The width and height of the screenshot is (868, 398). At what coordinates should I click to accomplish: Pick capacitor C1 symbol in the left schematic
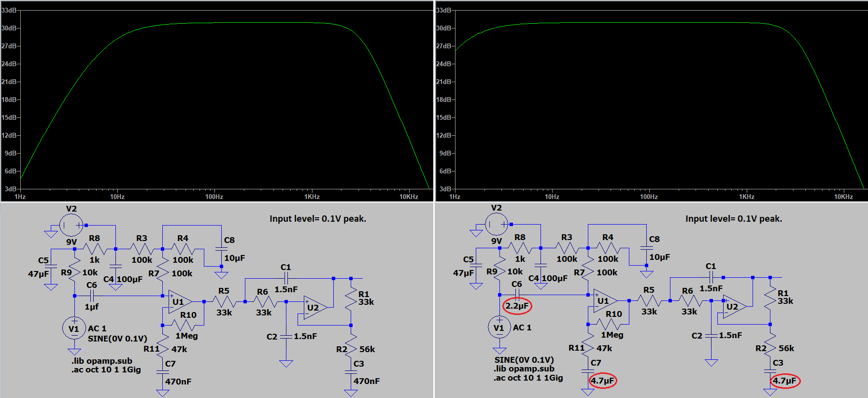tap(286, 278)
